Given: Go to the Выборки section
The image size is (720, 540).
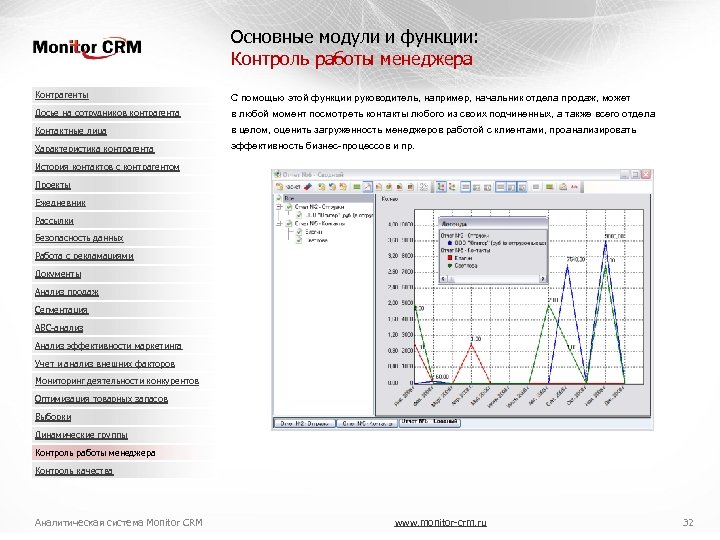Looking at the screenshot, I should click(53, 416).
